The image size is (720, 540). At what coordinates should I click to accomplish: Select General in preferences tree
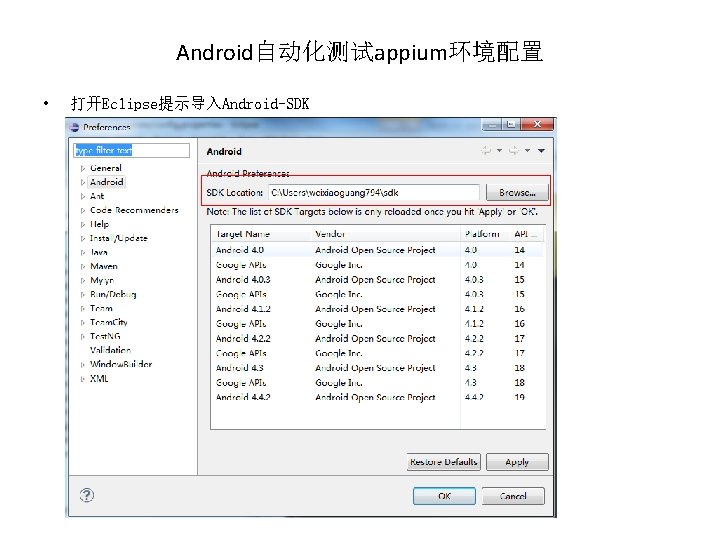106,168
